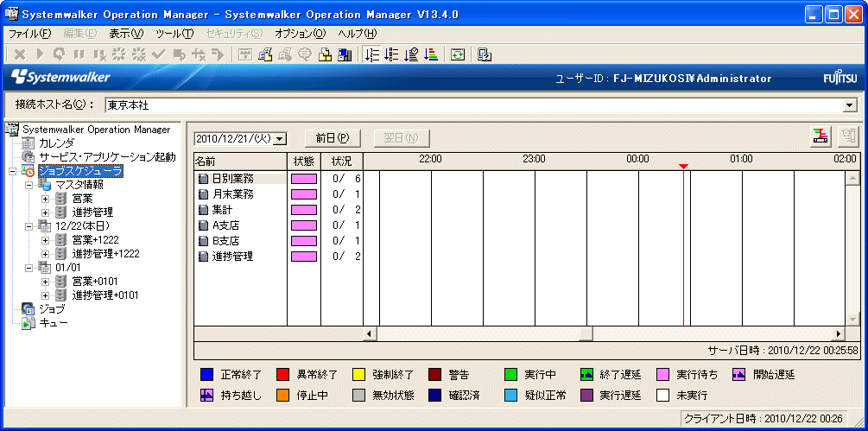Click the sort with clock-list toolbar icon
This screenshot has height=431, width=868.
(x=411, y=54)
